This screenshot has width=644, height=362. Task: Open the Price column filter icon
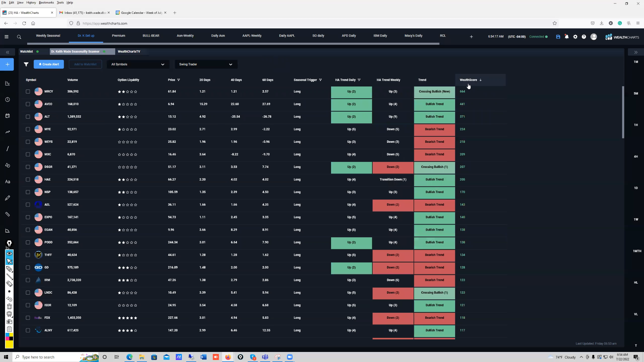click(x=178, y=80)
